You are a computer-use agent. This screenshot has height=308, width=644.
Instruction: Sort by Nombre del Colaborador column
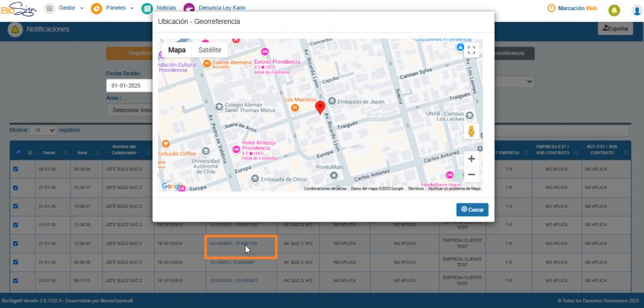tap(128, 150)
